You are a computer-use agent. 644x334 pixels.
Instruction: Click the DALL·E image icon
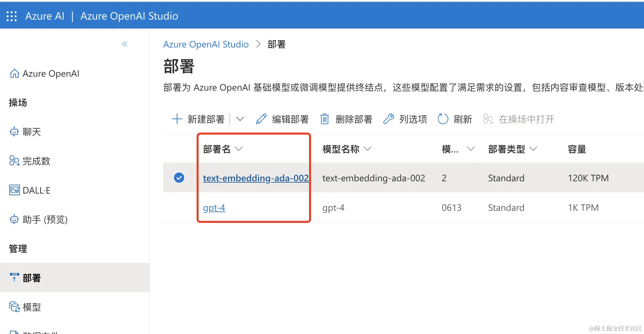14,190
